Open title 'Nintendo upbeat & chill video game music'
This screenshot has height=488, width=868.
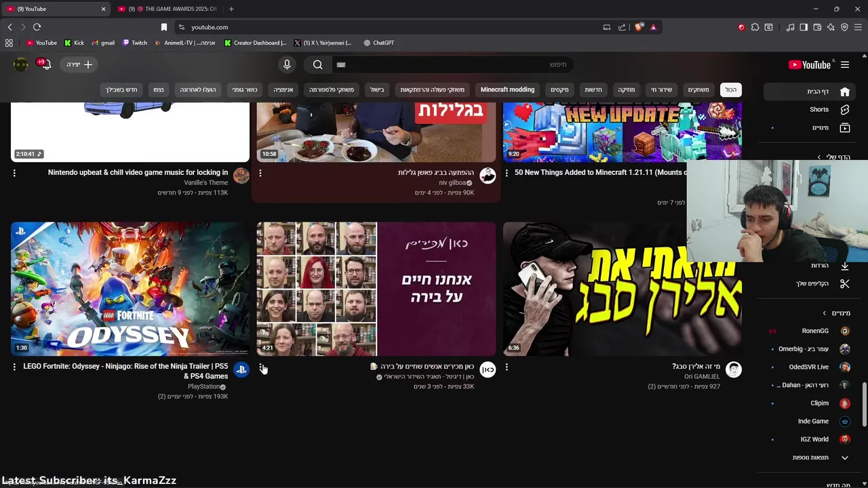tap(138, 172)
